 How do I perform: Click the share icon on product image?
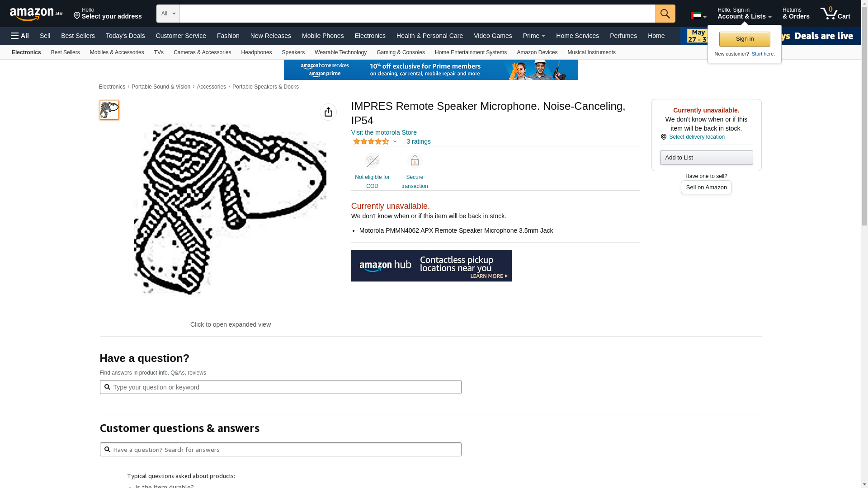[328, 112]
